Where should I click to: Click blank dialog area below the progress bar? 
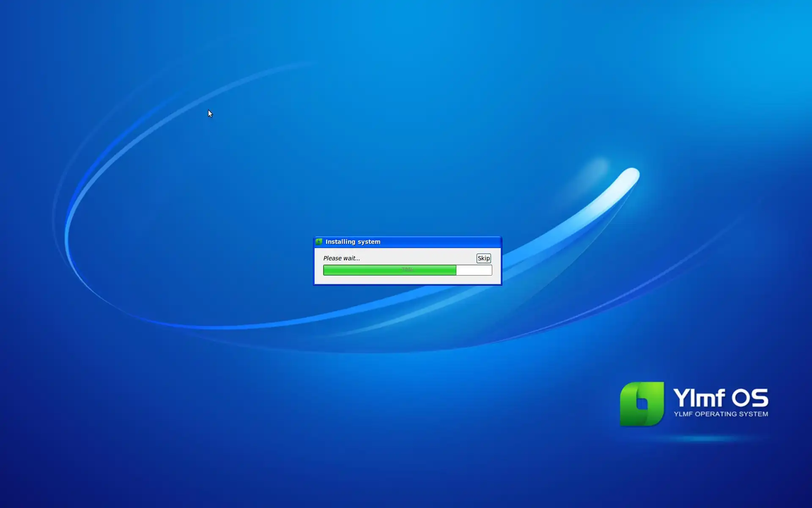point(407,280)
